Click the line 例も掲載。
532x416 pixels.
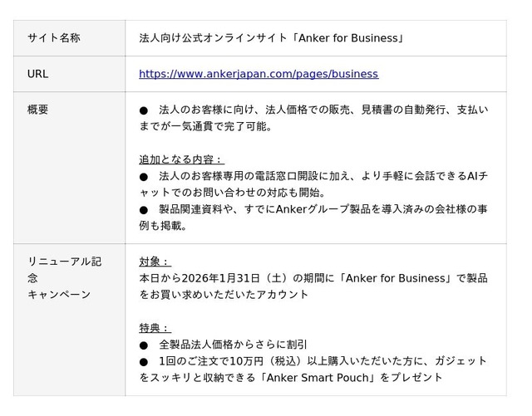(x=163, y=226)
